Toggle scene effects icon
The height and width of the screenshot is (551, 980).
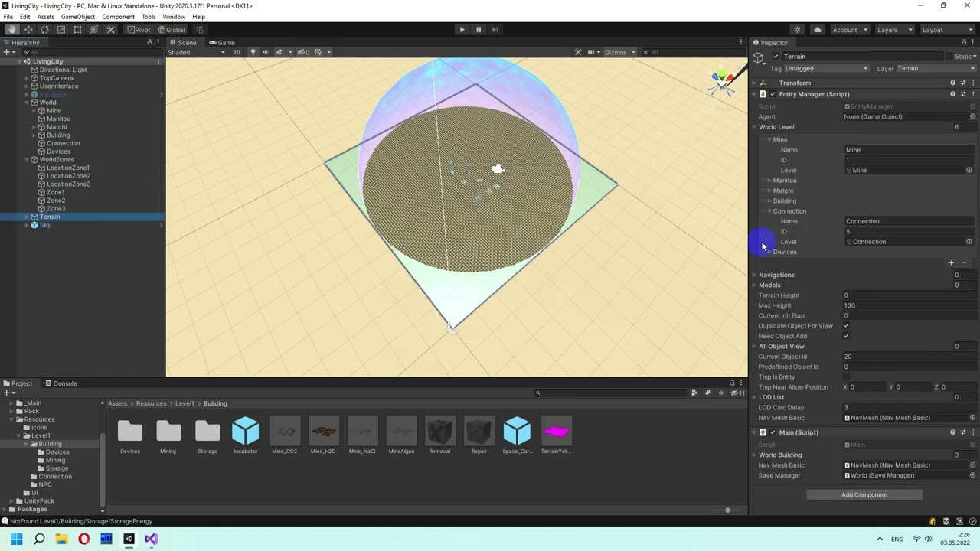pos(281,52)
